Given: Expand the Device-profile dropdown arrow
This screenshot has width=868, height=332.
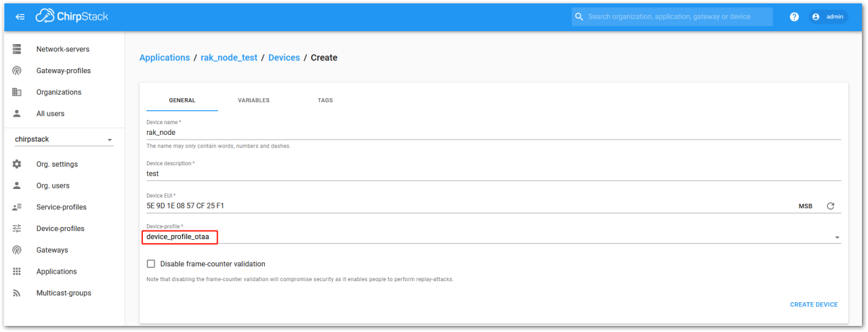Looking at the screenshot, I should click(x=838, y=238).
